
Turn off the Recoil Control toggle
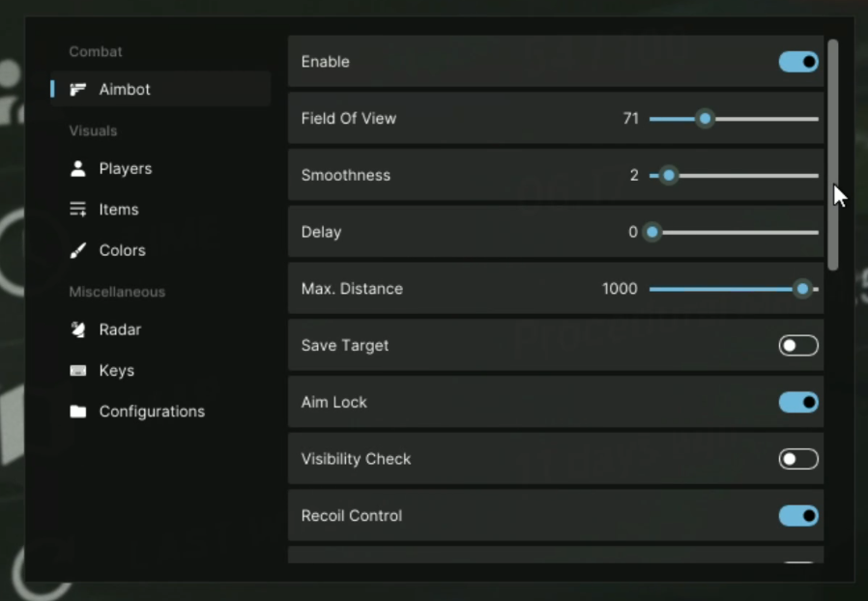[798, 516]
